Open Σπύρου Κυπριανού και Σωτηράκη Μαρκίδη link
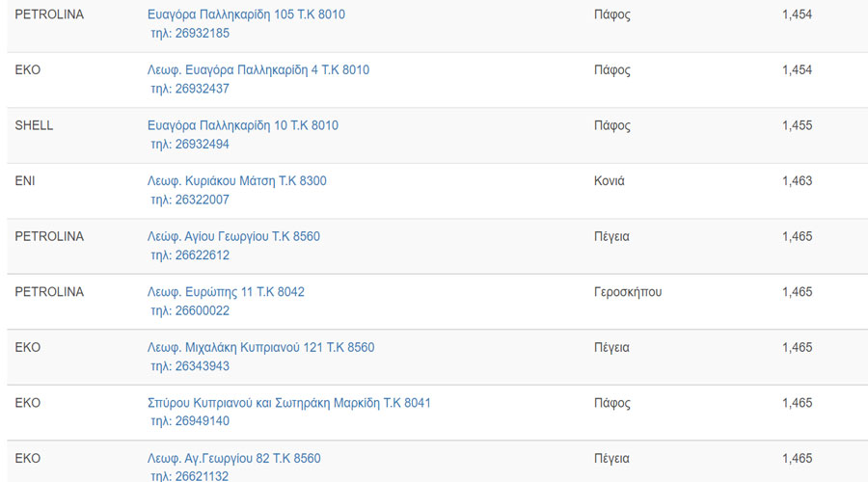The width and height of the screenshot is (868, 482). pos(289,403)
